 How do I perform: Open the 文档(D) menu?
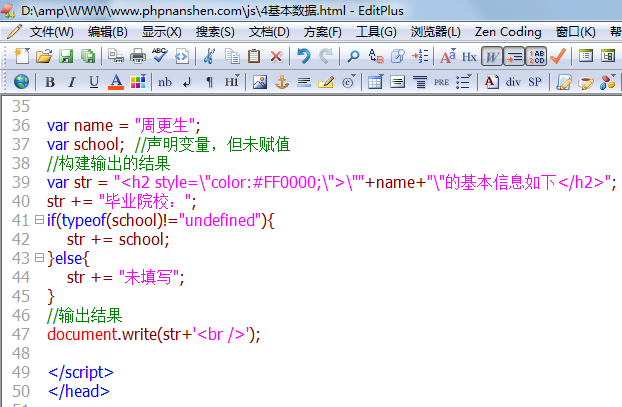[269, 32]
